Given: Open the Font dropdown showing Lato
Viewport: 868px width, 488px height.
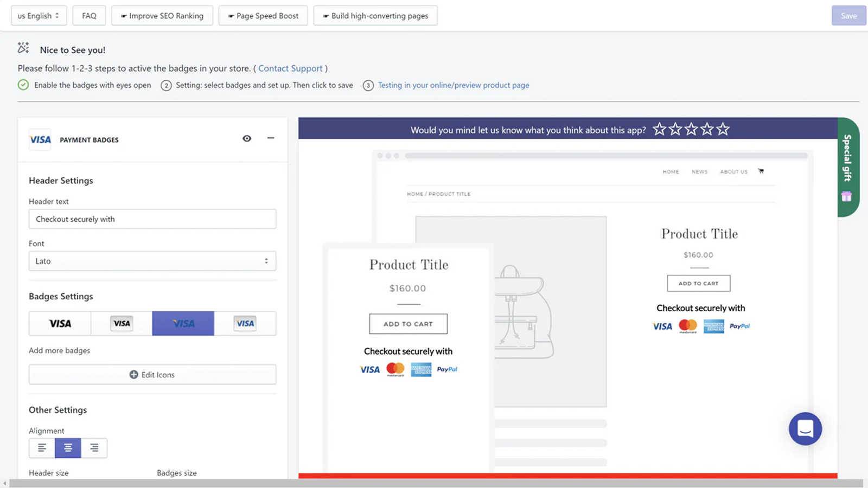Looking at the screenshot, I should [x=152, y=261].
